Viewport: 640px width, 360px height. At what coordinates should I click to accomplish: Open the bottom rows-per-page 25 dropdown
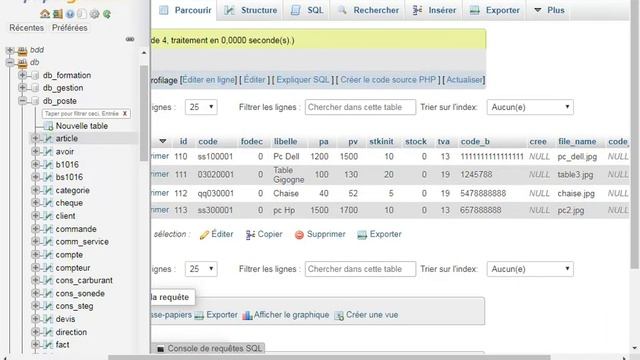pos(201,269)
